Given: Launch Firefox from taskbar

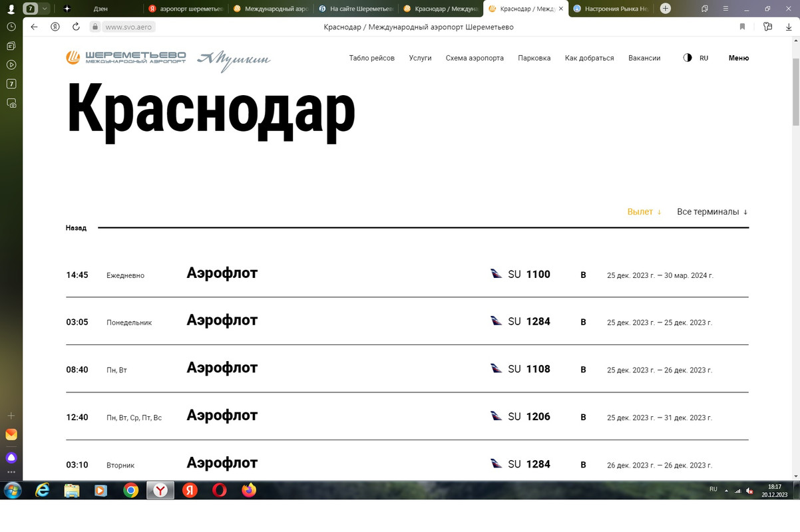Looking at the screenshot, I should click(249, 491).
